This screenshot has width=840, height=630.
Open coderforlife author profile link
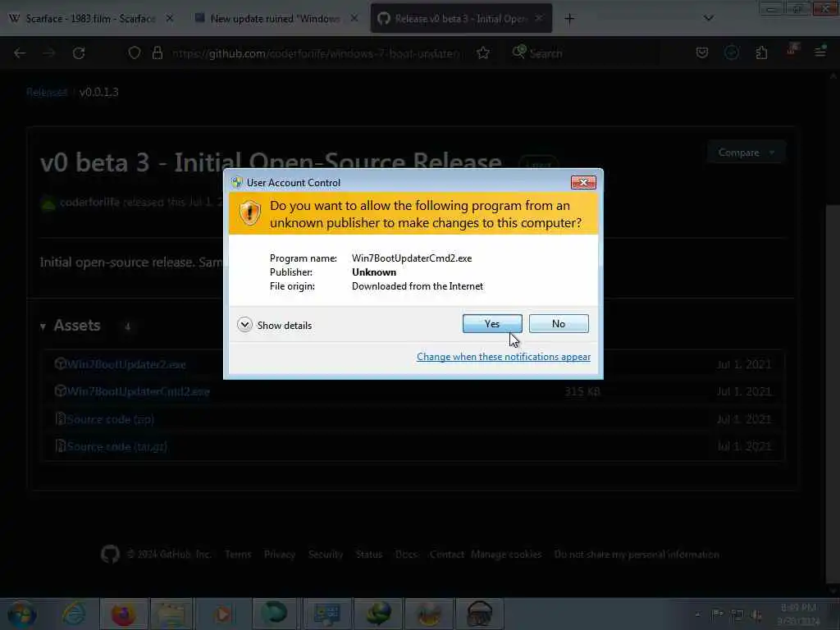[89, 202]
